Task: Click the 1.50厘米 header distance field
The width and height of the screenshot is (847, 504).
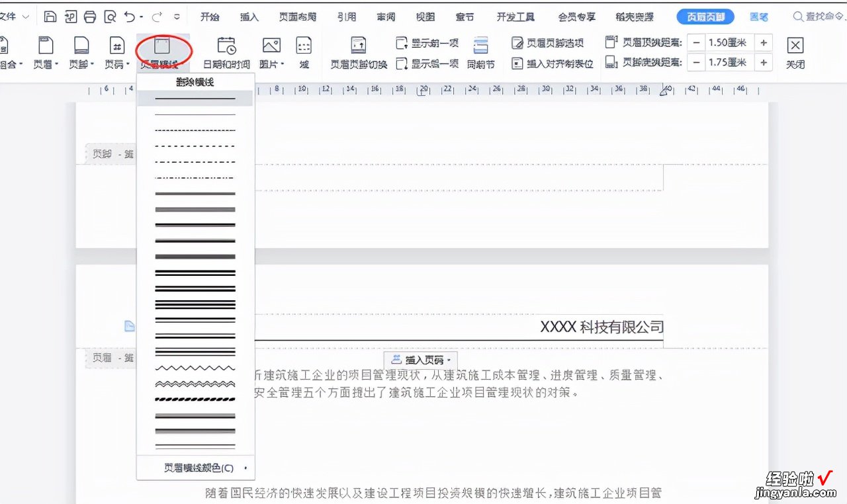Action: tap(730, 43)
